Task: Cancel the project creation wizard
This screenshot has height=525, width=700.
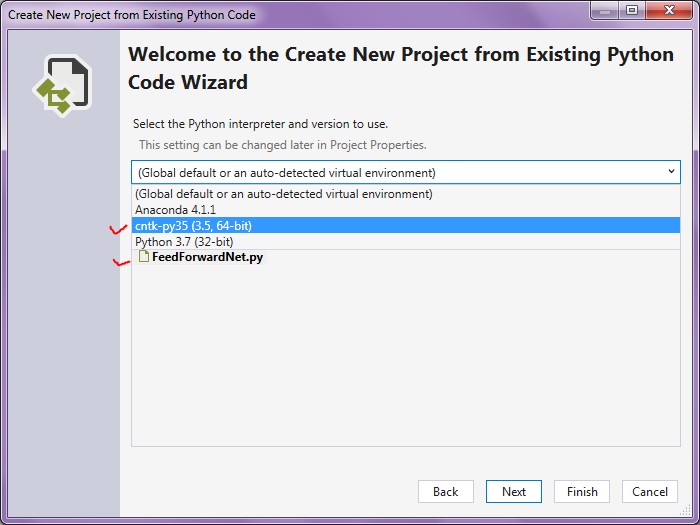Action: (x=650, y=491)
